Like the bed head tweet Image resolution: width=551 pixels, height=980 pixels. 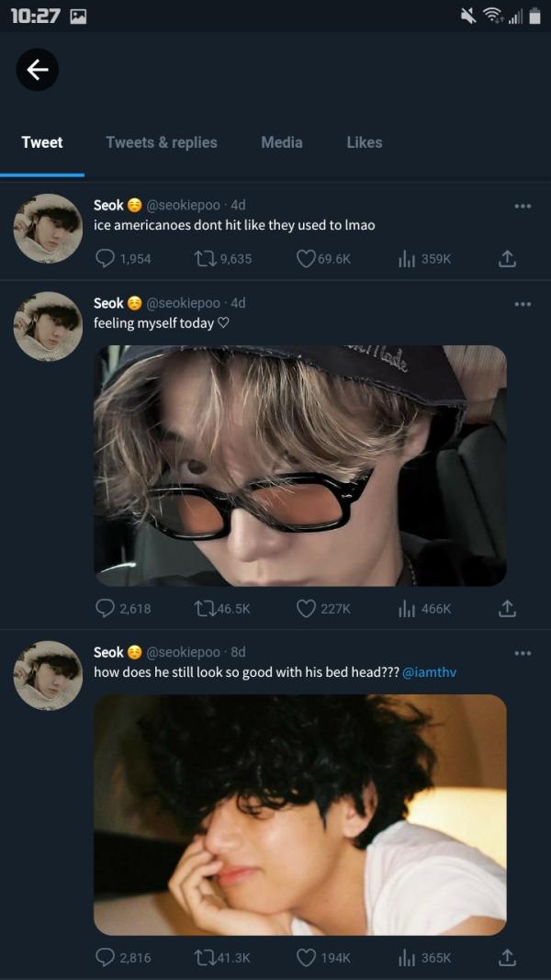point(306,958)
